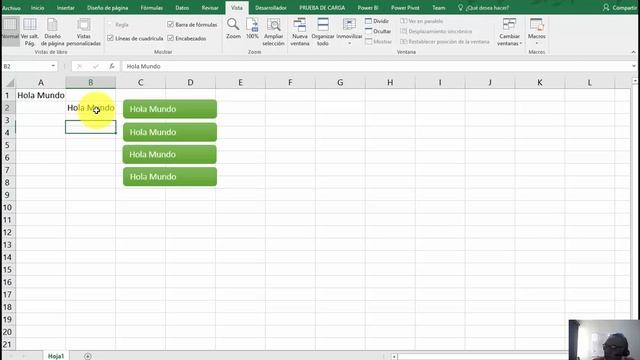This screenshot has width=640, height=360.
Task: Click the Select All corner triangle
Action: point(10,83)
